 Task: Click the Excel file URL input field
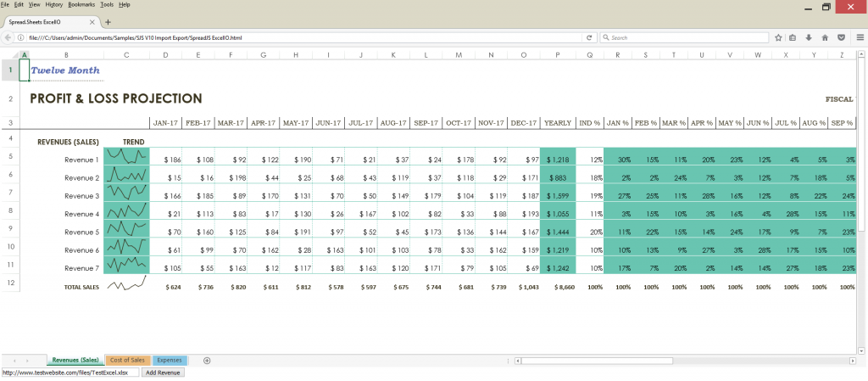(68, 373)
